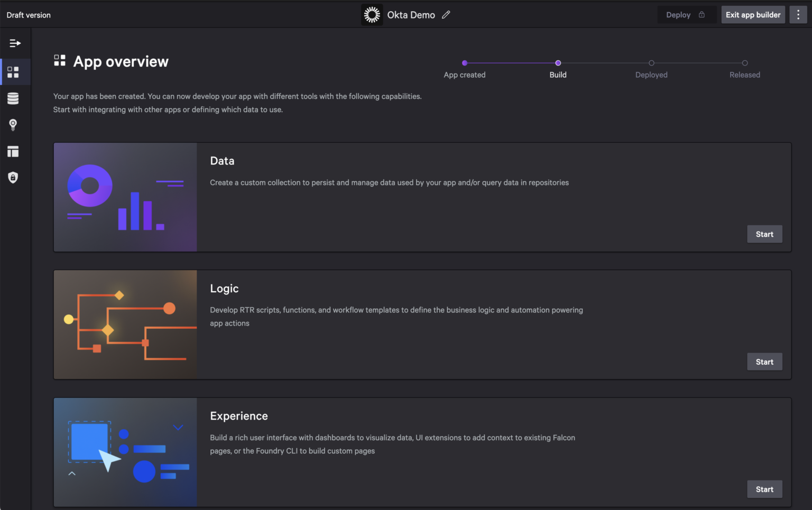Click the pencil icon to rename Okta Demo
812x510 pixels.
(x=446, y=14)
